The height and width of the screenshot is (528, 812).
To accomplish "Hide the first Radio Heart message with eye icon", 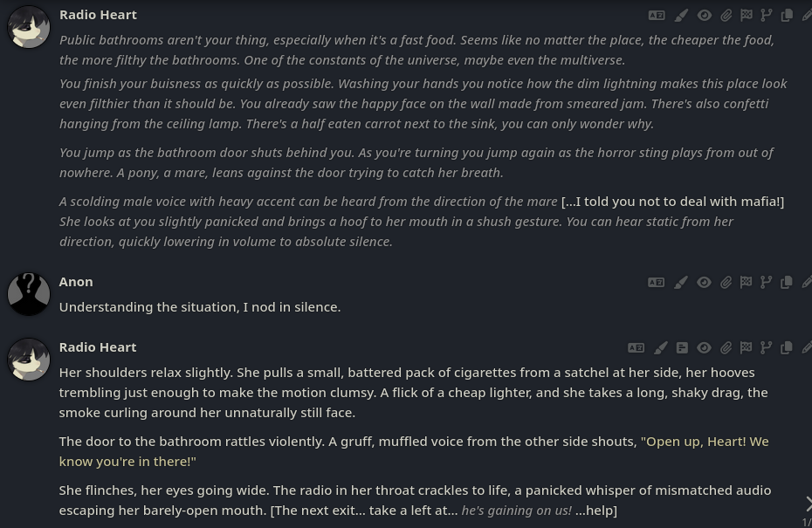I will [704, 16].
